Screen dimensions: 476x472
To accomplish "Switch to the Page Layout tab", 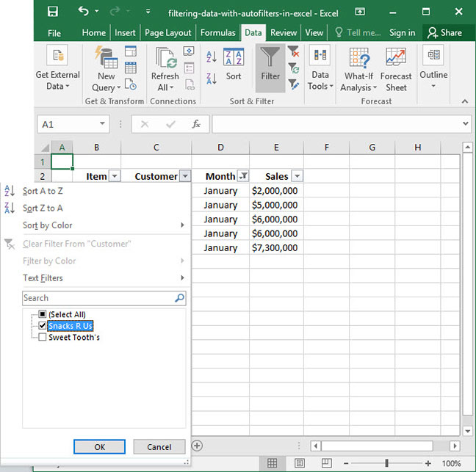I will pos(168,33).
